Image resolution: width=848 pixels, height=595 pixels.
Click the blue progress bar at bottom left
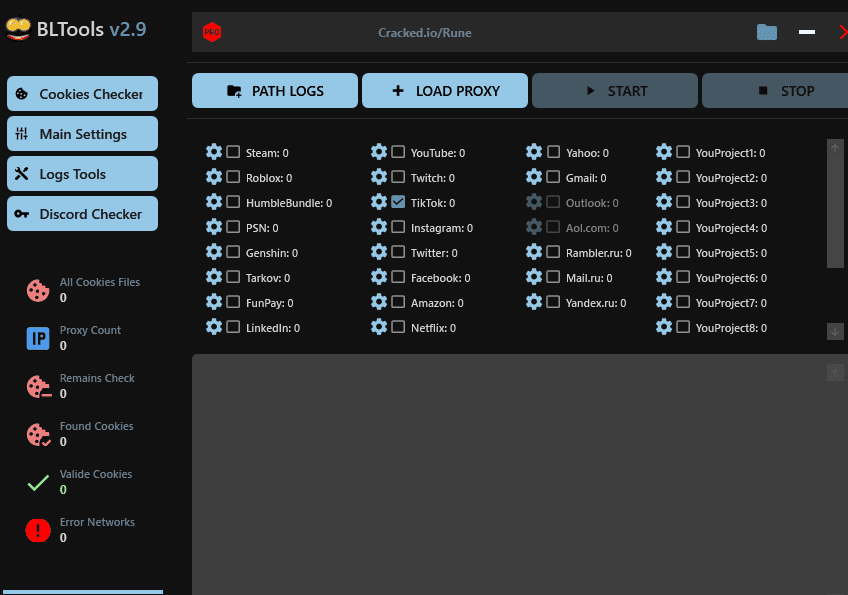[83, 592]
